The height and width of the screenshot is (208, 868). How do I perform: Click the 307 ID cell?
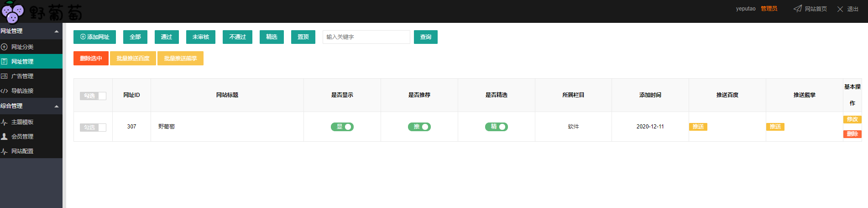[131, 127]
